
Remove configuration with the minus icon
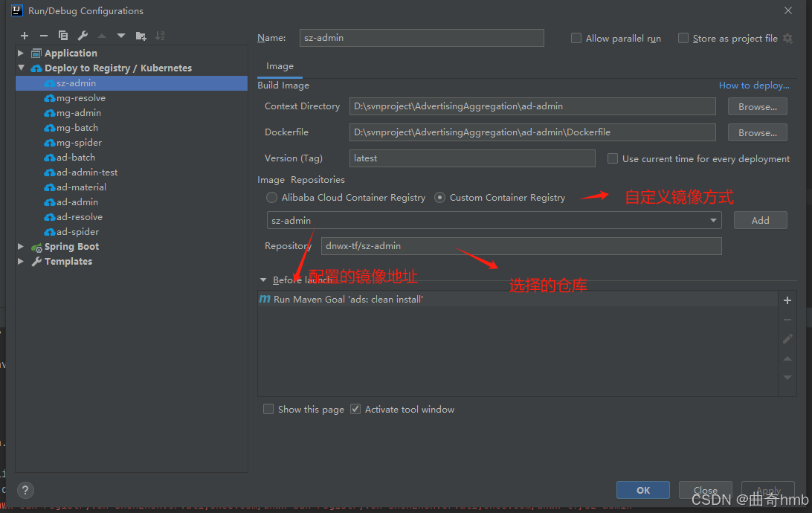coord(43,36)
